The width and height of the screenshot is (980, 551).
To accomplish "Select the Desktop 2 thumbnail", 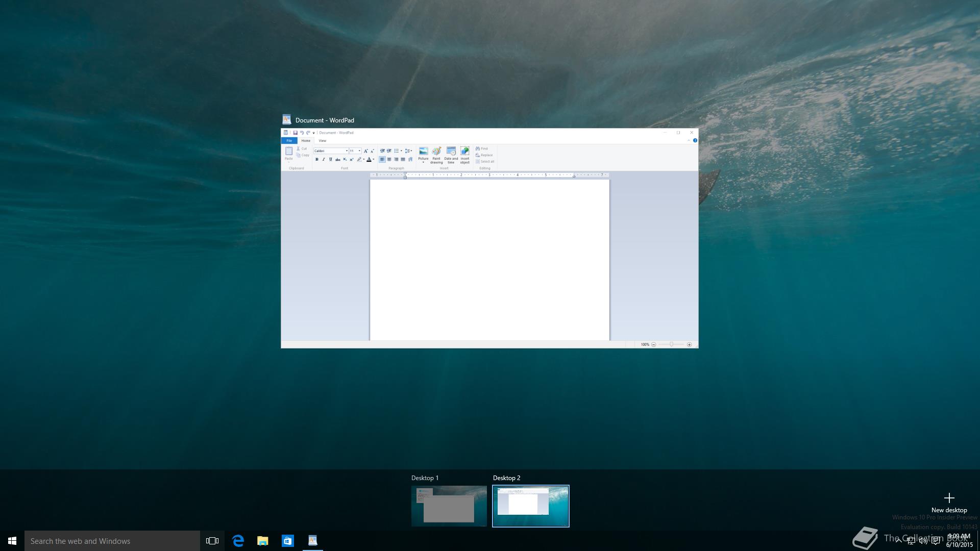I will point(531,506).
